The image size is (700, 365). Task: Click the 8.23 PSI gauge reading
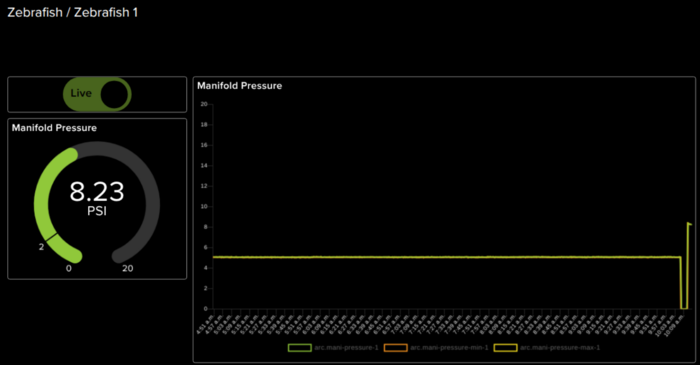[x=97, y=198]
